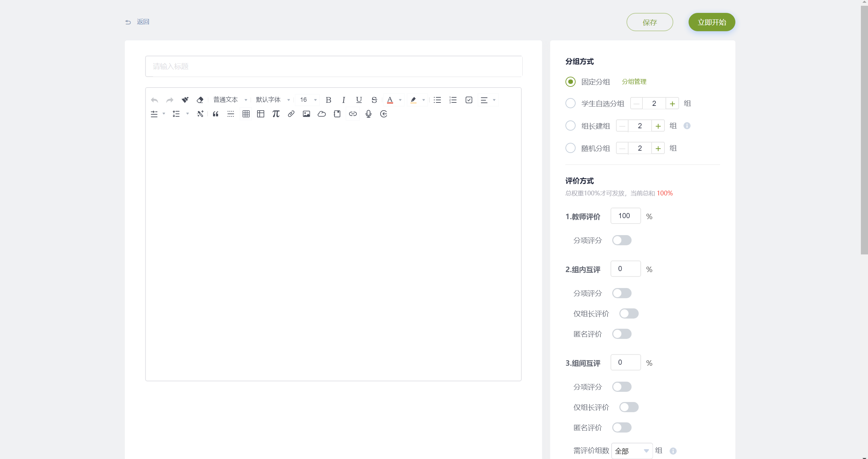Click the eraser clear-format icon
Image resolution: width=868 pixels, height=459 pixels.
tap(200, 100)
